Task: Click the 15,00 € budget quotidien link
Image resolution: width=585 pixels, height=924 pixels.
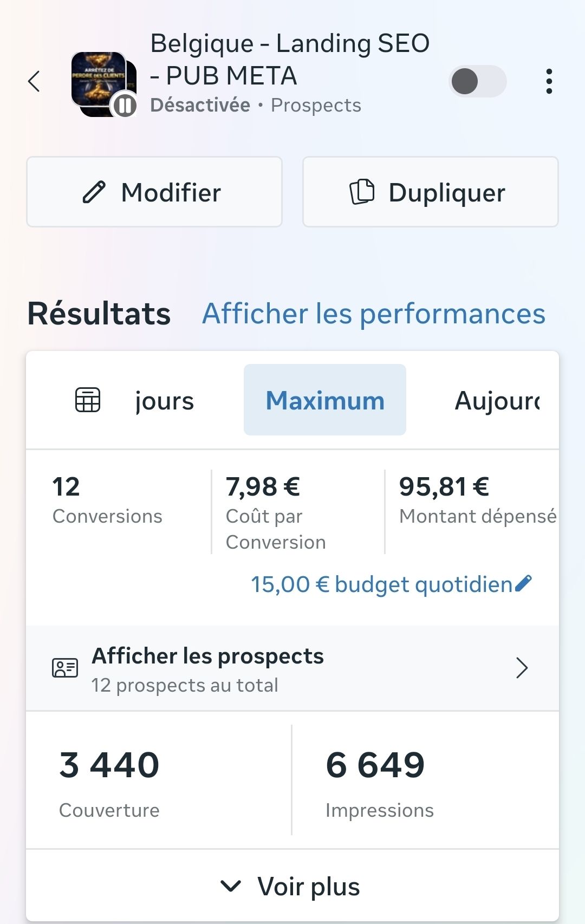Action: pos(381,584)
